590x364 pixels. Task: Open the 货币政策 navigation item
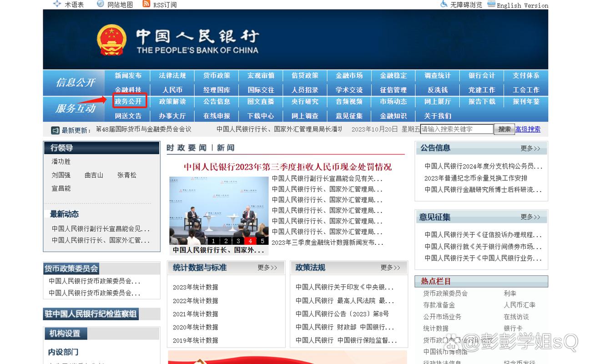point(217,76)
